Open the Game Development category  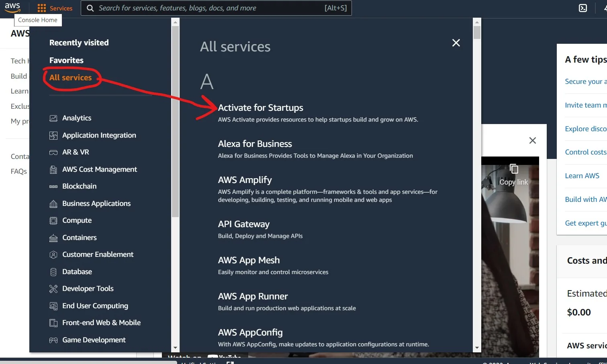click(x=94, y=340)
